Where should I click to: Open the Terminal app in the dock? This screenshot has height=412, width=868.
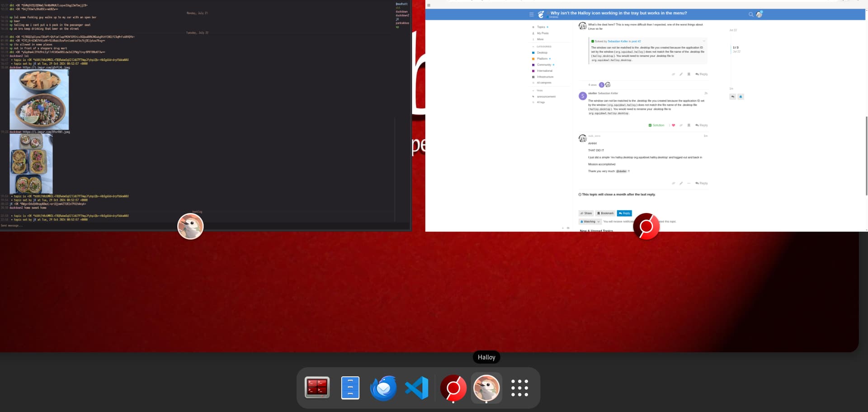click(x=317, y=388)
